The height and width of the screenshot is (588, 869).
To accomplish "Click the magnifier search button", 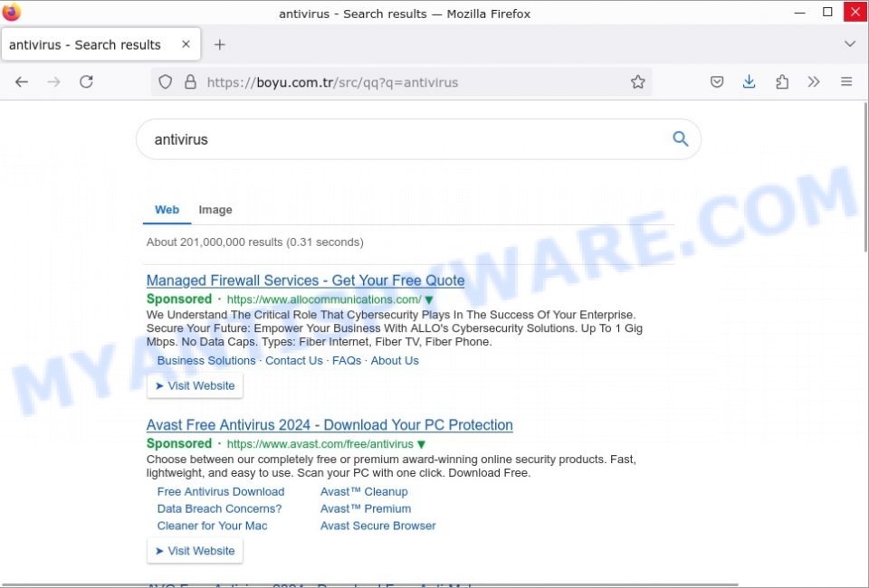I will pos(681,138).
